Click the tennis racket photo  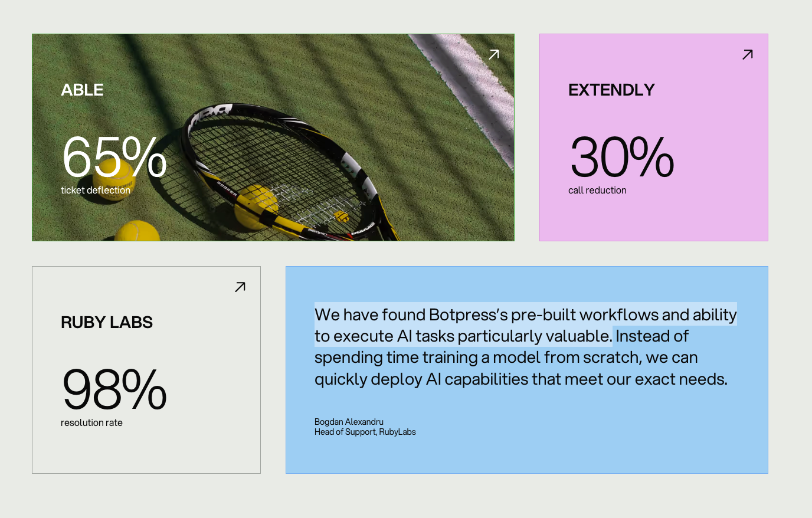coord(283,171)
